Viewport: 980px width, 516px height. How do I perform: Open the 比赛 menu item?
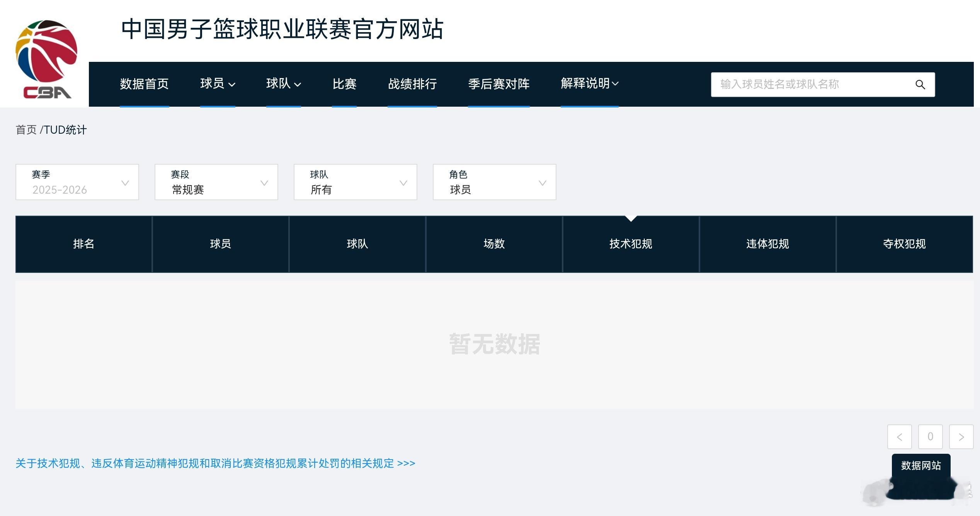(x=344, y=84)
